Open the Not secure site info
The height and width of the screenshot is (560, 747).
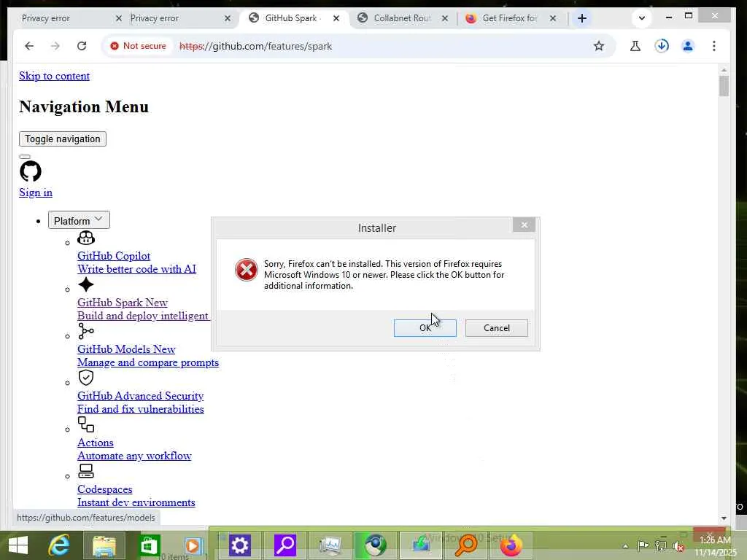(138, 46)
